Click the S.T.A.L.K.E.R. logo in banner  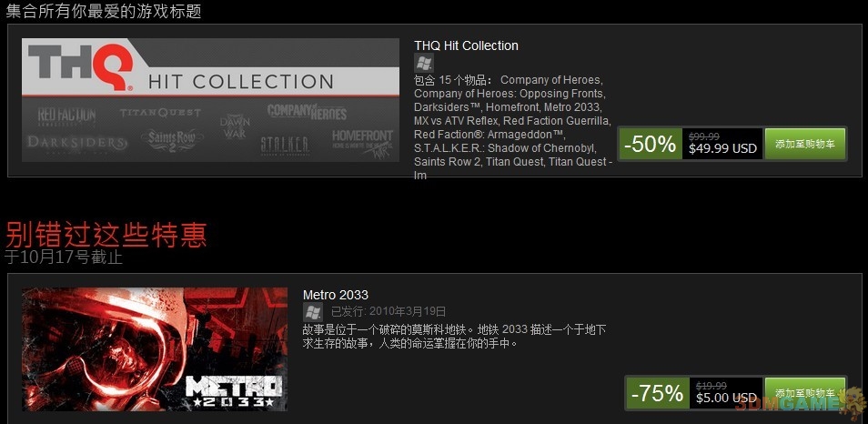tap(285, 145)
